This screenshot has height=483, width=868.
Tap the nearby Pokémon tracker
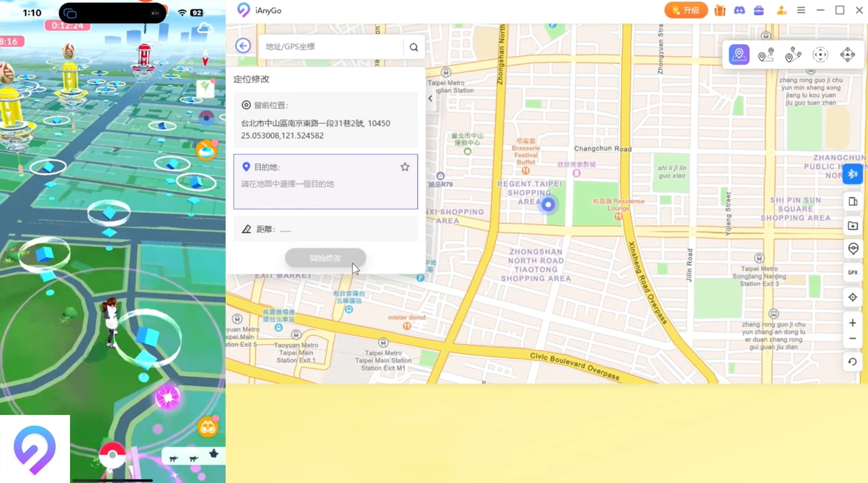tap(193, 456)
